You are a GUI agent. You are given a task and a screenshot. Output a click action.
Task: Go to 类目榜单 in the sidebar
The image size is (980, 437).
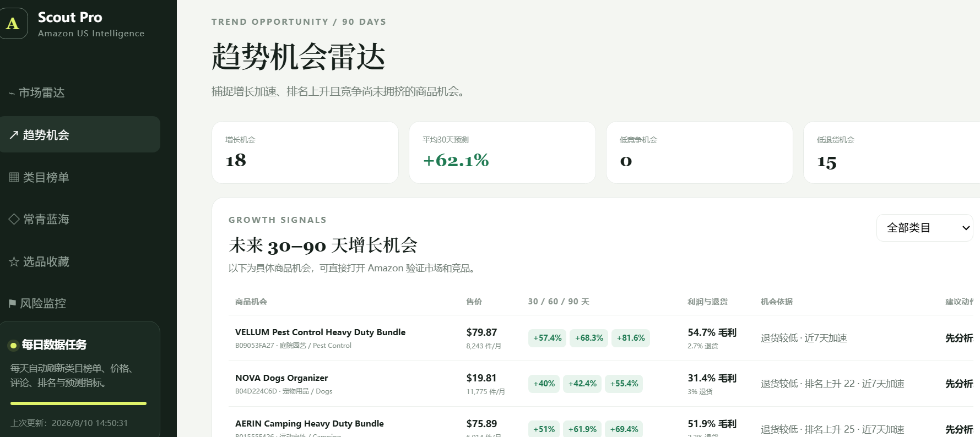80,177
